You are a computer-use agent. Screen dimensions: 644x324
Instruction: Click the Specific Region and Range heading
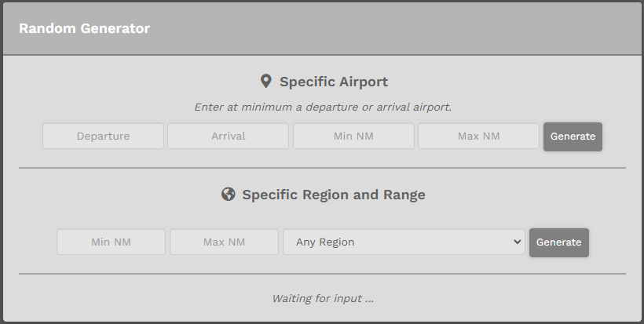(x=334, y=195)
